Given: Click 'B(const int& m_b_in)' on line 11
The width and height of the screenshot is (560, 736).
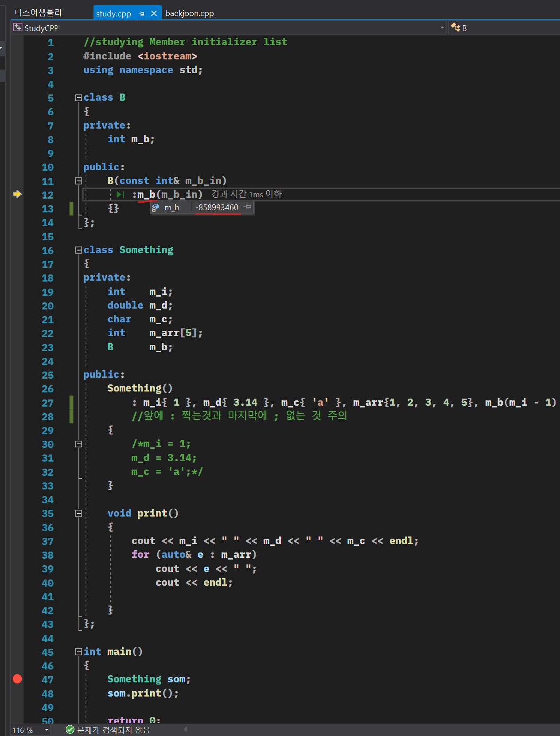Looking at the screenshot, I should (167, 181).
